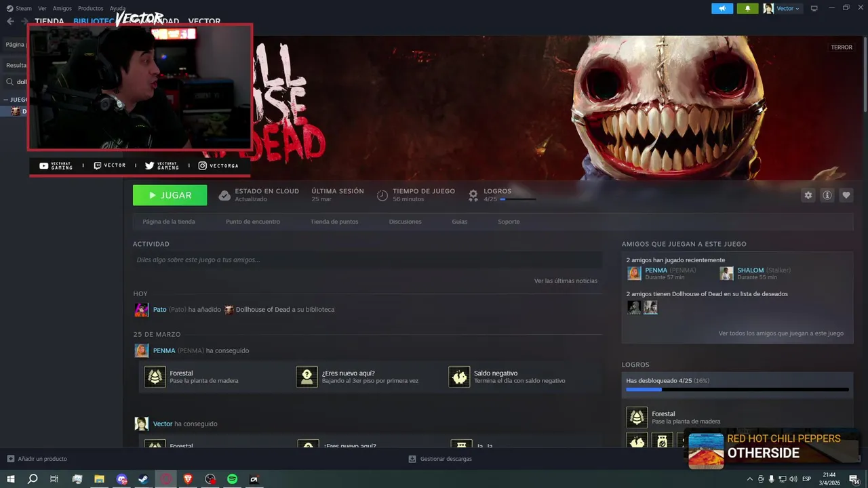Open the game info circle icon
This screenshot has width=868, height=488.
[827, 195]
